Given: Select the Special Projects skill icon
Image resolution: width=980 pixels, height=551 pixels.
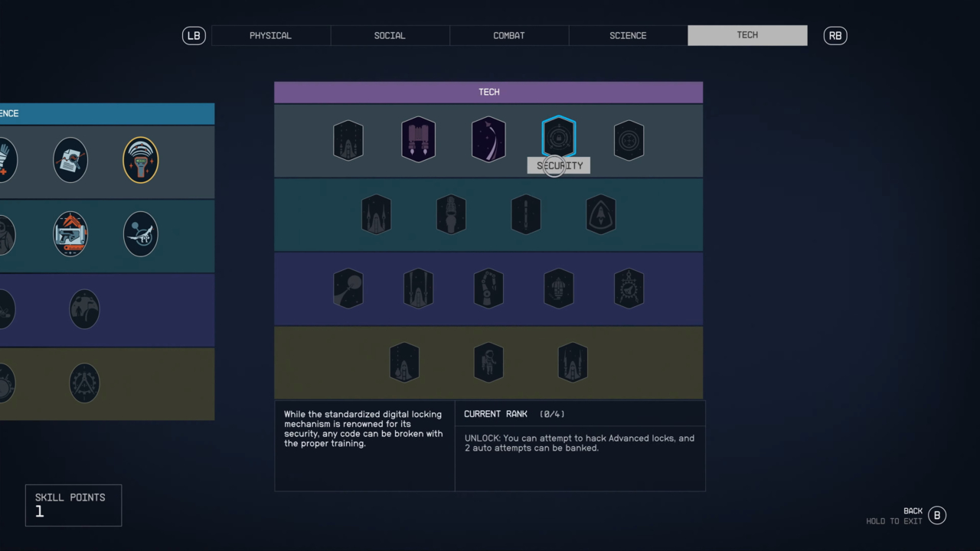Looking at the screenshot, I should point(84,383).
